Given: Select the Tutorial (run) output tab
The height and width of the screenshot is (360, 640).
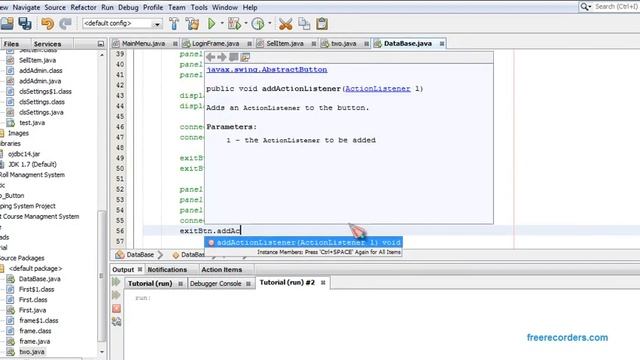Looking at the screenshot, I should [x=150, y=283].
